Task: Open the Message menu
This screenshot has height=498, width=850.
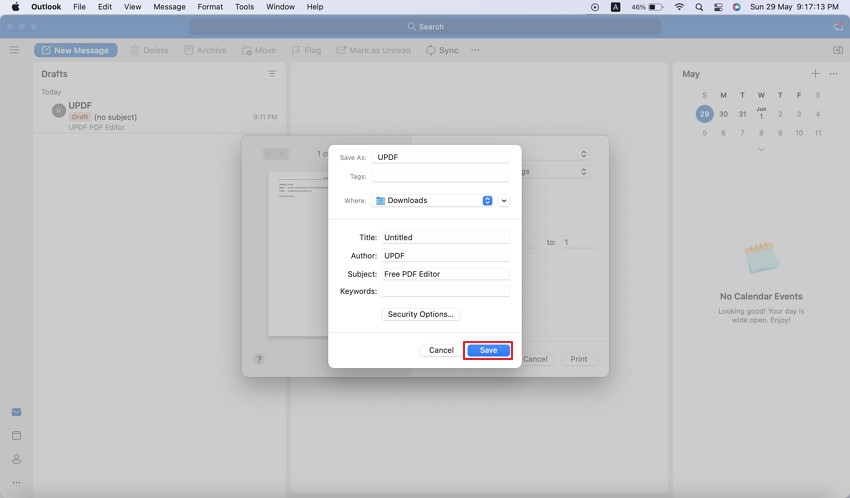Action: (x=169, y=7)
